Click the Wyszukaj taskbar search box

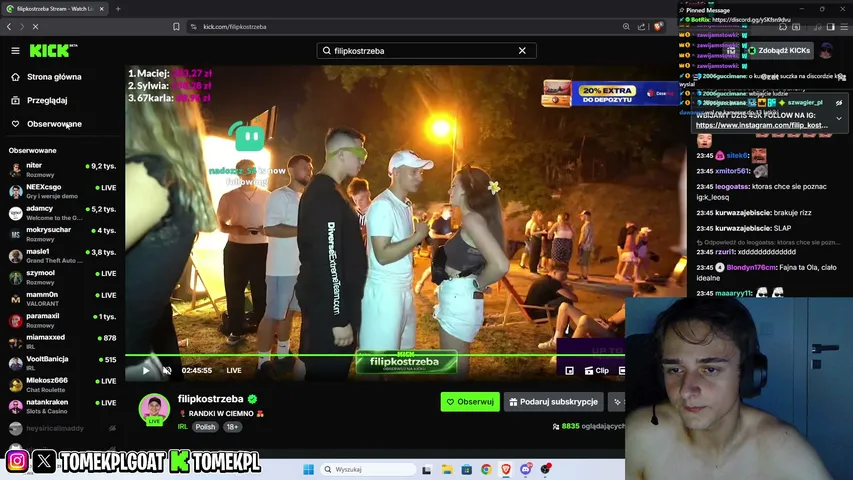click(369, 469)
